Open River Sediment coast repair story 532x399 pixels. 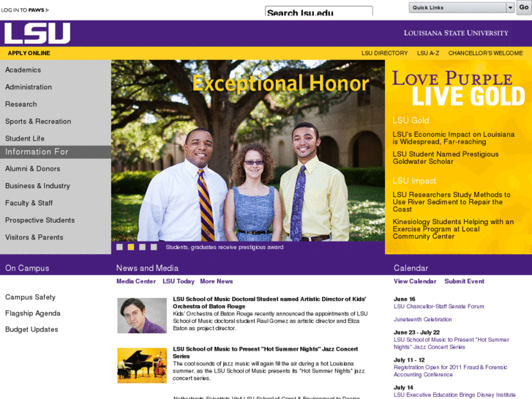pyautogui.click(x=452, y=202)
